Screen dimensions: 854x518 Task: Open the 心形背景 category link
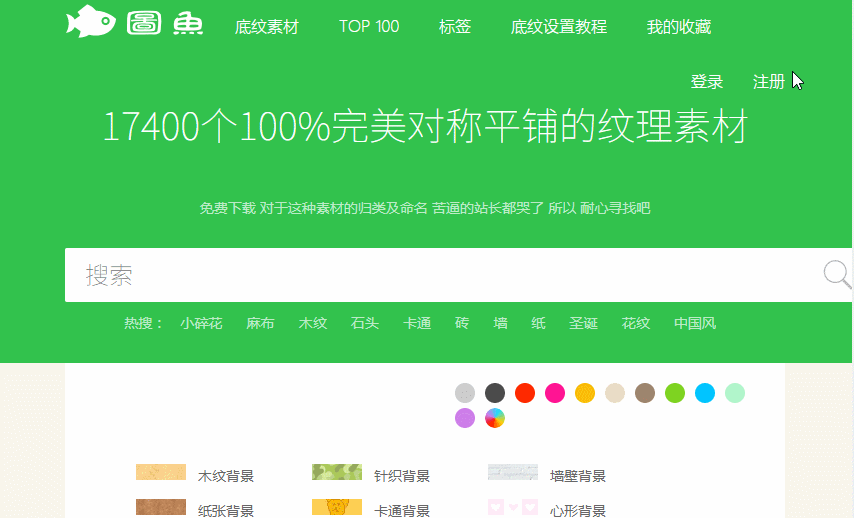click(578, 511)
